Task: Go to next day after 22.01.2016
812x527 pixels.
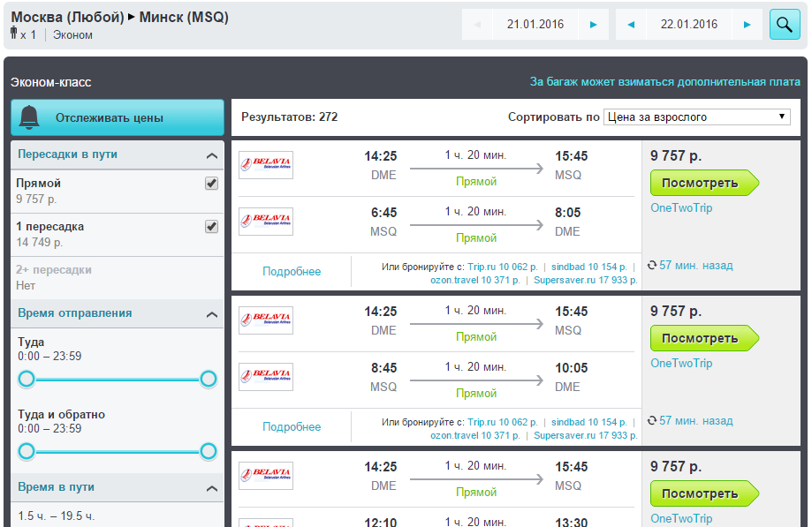Action: (x=747, y=25)
